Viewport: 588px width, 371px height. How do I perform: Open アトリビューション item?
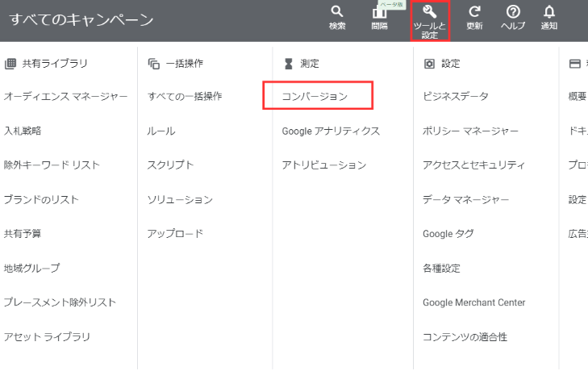click(x=324, y=165)
